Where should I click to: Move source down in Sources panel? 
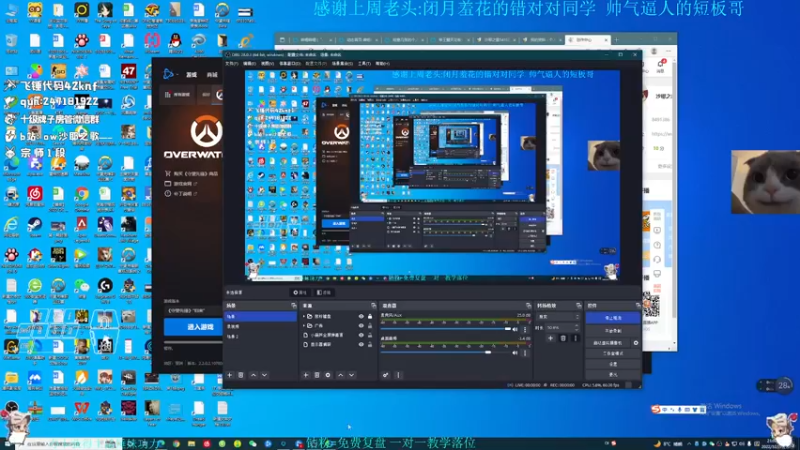click(x=352, y=375)
